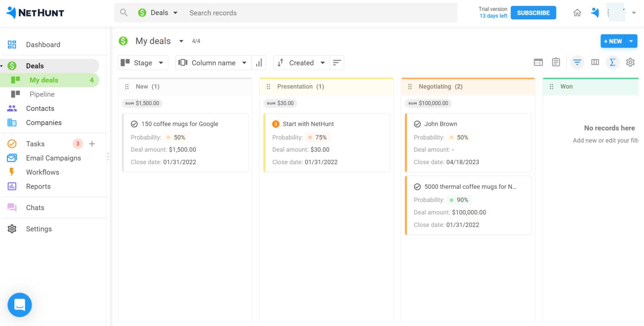Open the Column name dropdown
The width and height of the screenshot is (644, 326).
pyautogui.click(x=214, y=63)
